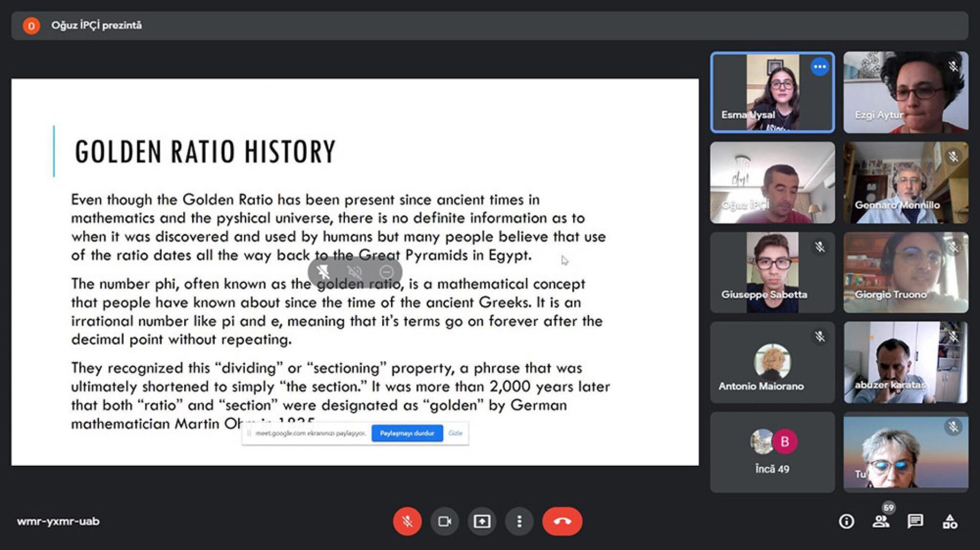Viewport: 980px width, 550px height.
Task: Expand the Încă 49 participants tile
Action: tap(772, 452)
